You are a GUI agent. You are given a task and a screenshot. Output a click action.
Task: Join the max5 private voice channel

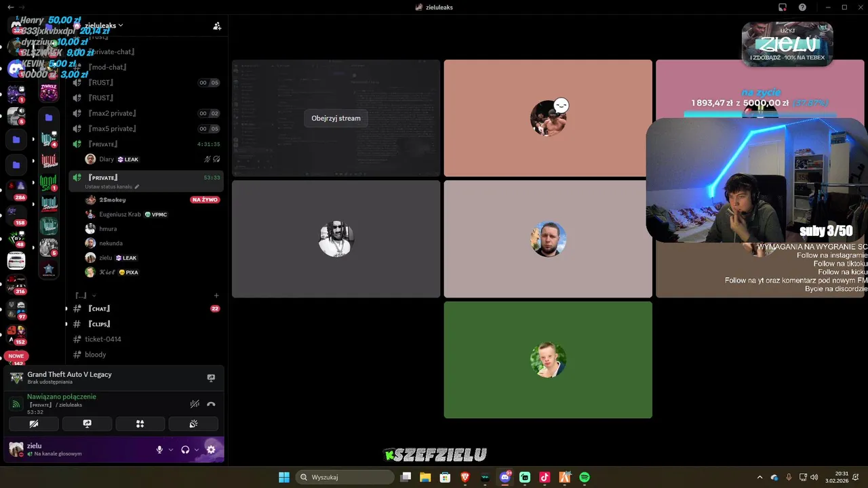click(146, 129)
